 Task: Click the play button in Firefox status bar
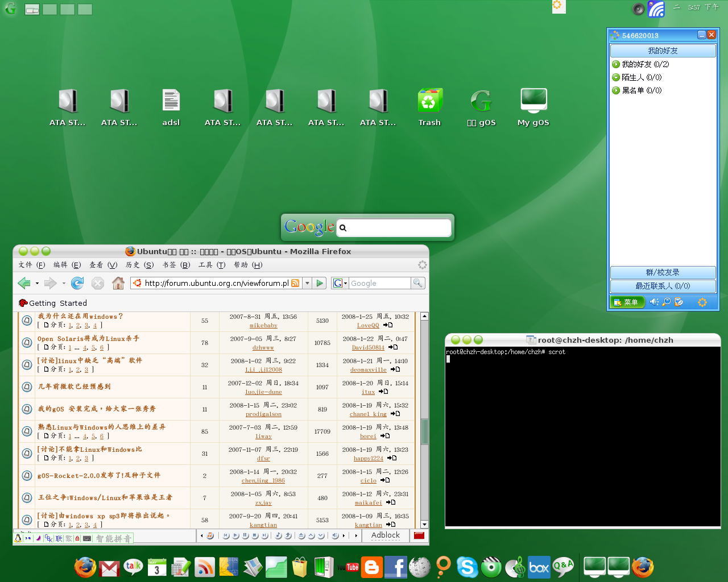pos(235,535)
